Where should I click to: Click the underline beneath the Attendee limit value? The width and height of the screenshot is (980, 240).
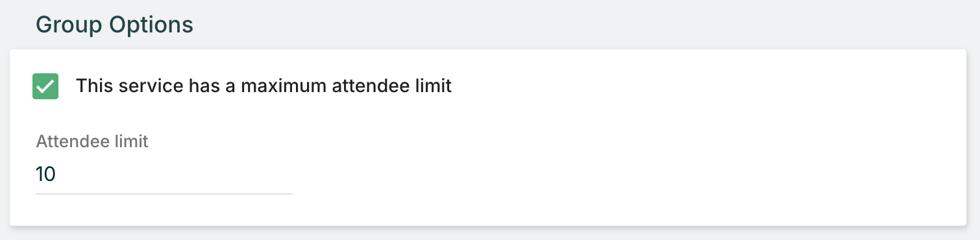(164, 193)
